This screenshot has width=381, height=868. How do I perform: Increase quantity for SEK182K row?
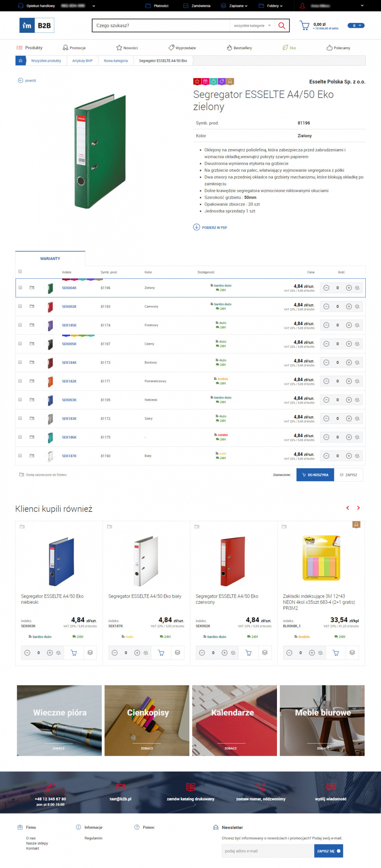(349, 381)
